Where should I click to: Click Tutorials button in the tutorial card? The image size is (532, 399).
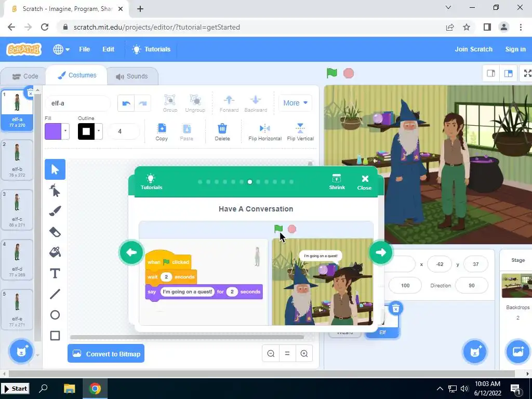(x=151, y=182)
